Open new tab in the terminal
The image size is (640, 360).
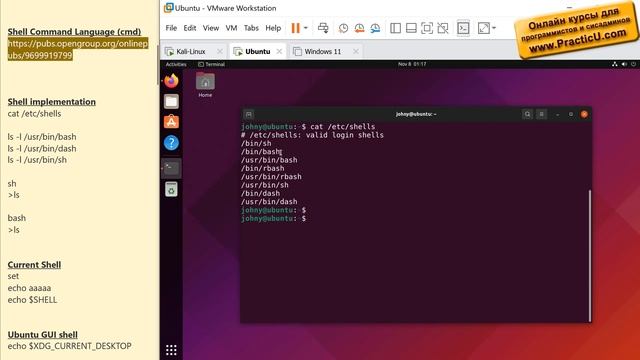click(249, 114)
